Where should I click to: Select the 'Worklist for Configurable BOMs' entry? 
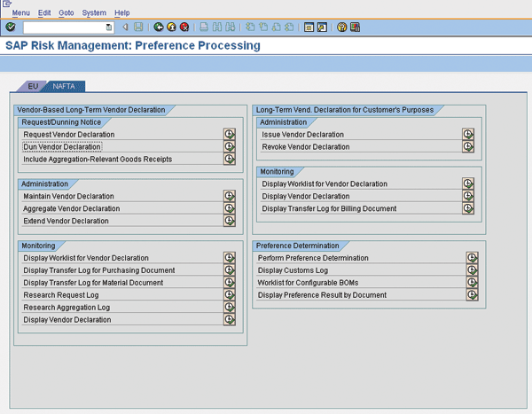pos(308,283)
